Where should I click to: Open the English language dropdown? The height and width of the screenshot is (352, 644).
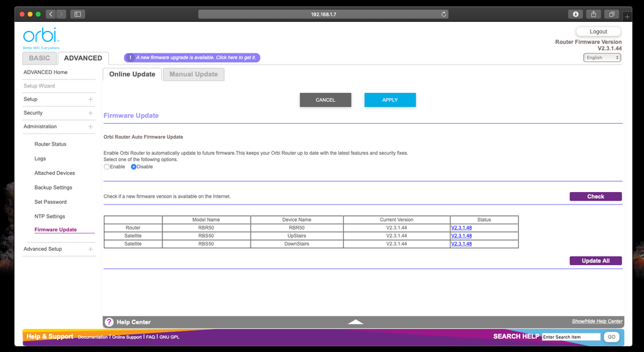(x=601, y=57)
